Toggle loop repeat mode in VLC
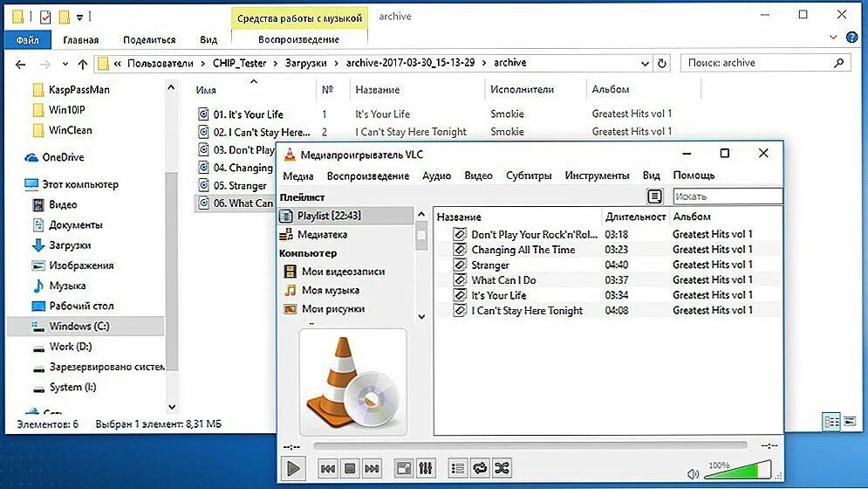The image size is (868, 489). [x=480, y=469]
